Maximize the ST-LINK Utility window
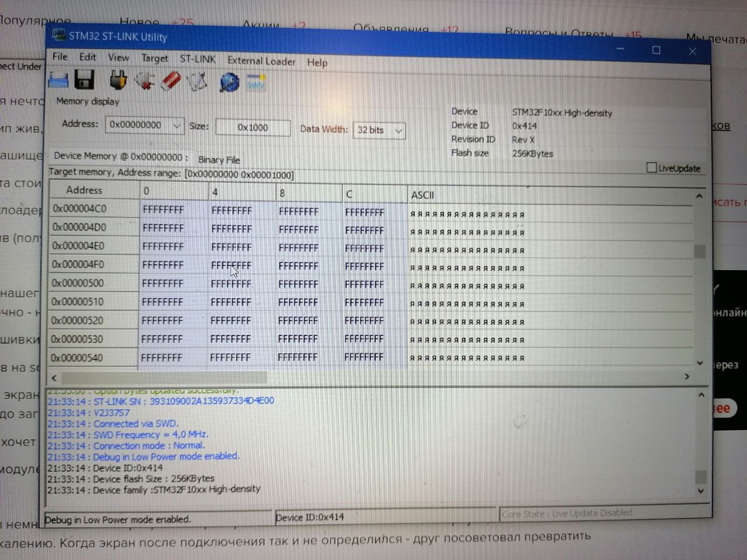The image size is (747, 560). tap(656, 50)
